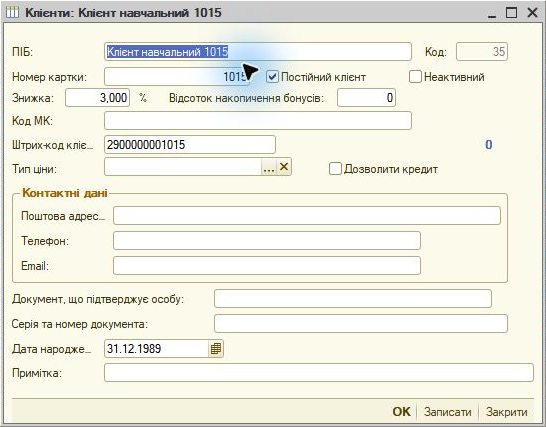Open the calendar picker for Дата народження
Image resolution: width=546 pixels, height=427 pixels.
(216, 349)
